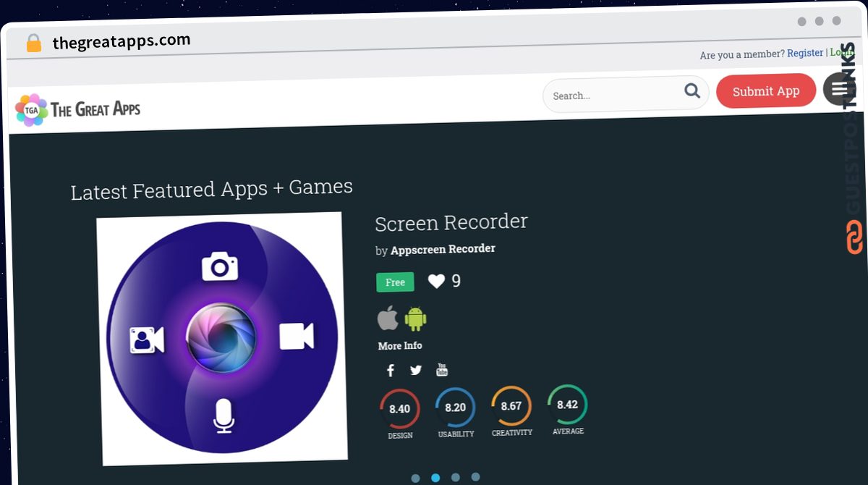Open the Screen Recorder app thumbnail
868x485 pixels.
221,337
